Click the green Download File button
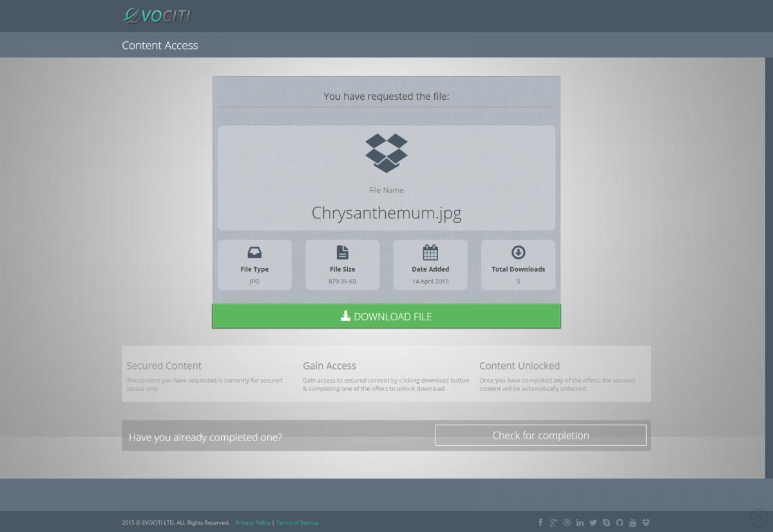 [x=386, y=316]
